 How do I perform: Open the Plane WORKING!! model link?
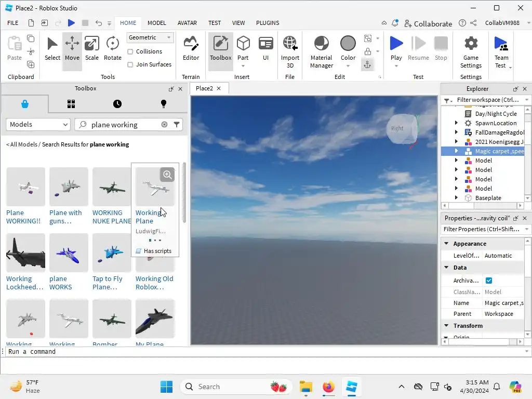tap(23, 217)
